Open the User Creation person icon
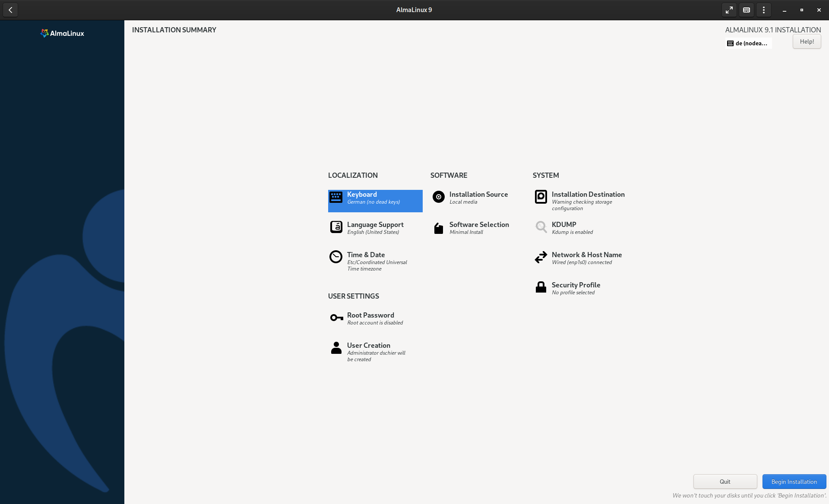Viewport: 829px width, 504px height. (336, 348)
